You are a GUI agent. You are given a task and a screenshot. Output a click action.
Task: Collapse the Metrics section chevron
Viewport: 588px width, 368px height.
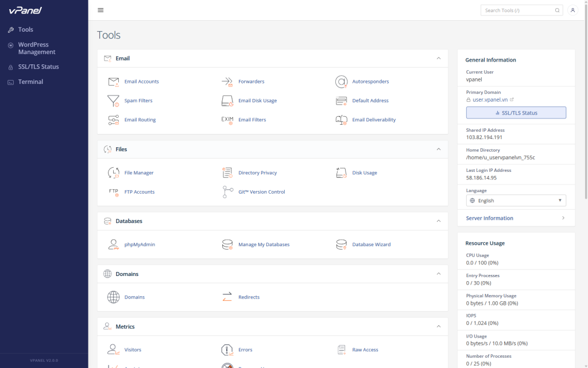click(x=438, y=327)
